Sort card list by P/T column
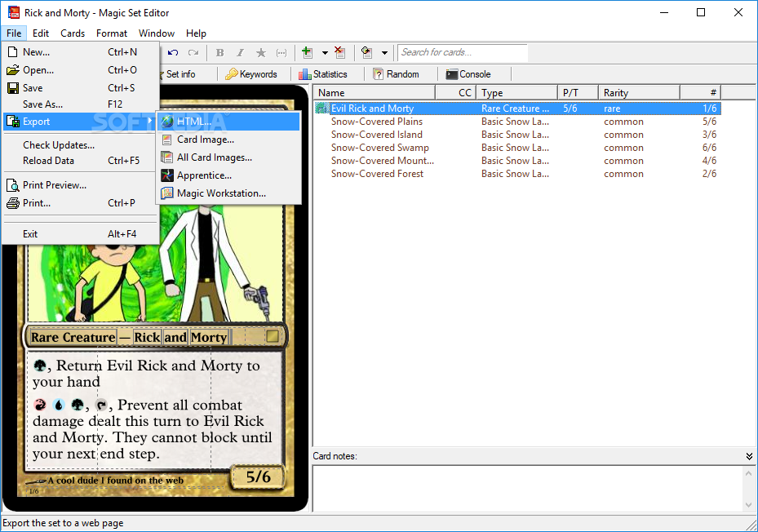 coord(578,92)
